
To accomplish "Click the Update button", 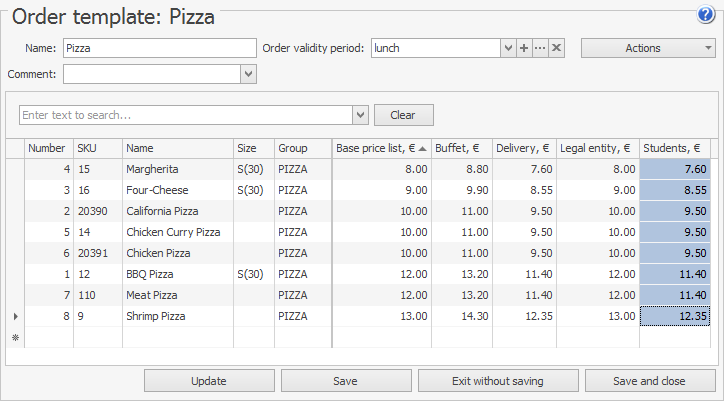I will pyautogui.click(x=208, y=381).
